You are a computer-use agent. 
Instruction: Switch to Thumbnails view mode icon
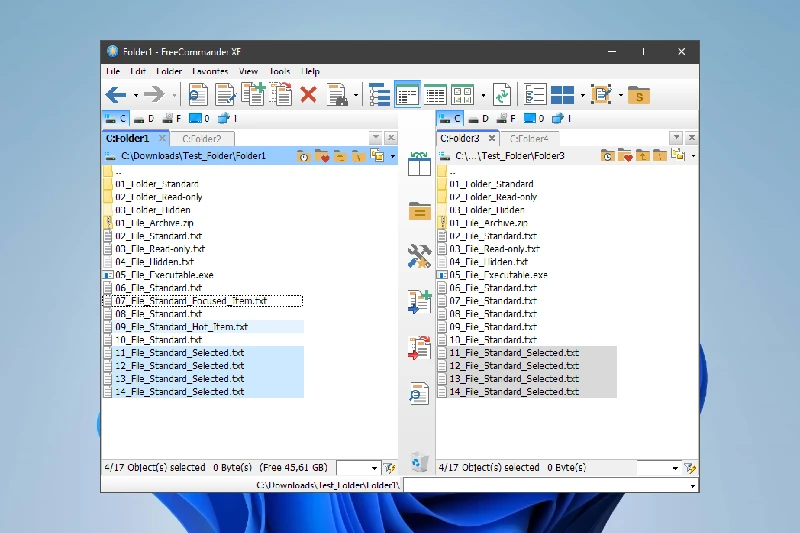(x=462, y=95)
